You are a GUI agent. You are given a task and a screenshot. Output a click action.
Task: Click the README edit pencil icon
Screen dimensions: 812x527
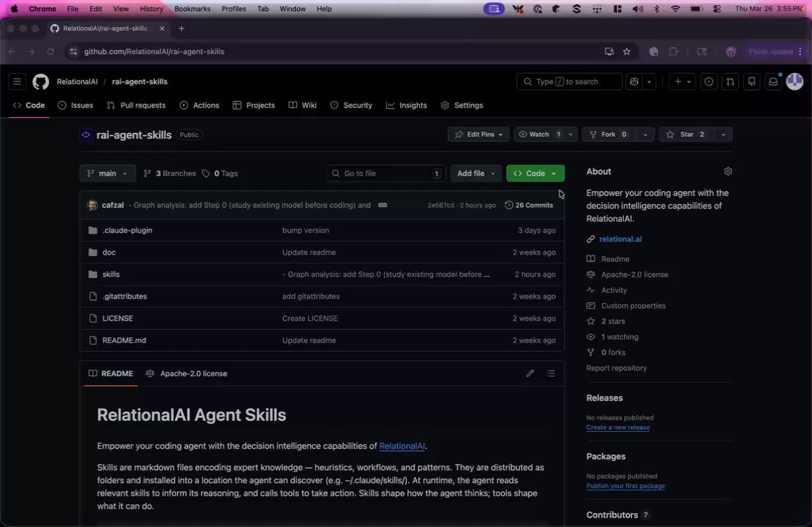[530, 373]
